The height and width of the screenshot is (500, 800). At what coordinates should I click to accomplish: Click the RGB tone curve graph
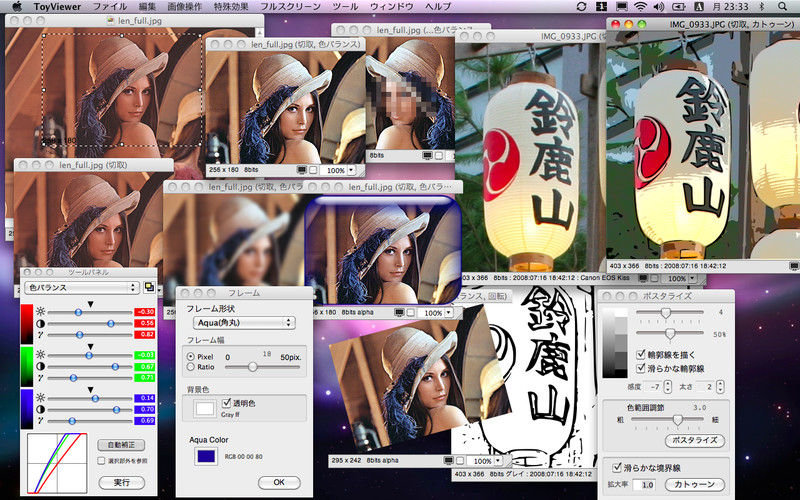(57, 463)
